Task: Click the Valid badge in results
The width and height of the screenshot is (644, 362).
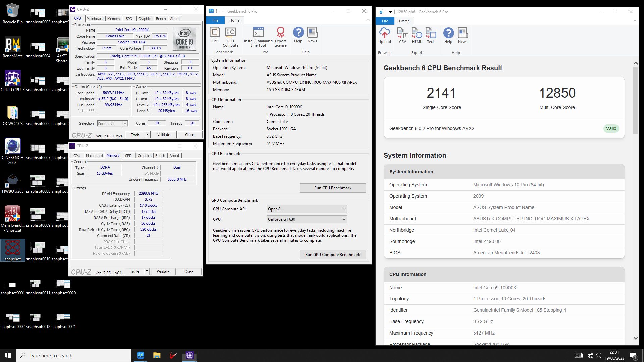Action: [x=611, y=128]
